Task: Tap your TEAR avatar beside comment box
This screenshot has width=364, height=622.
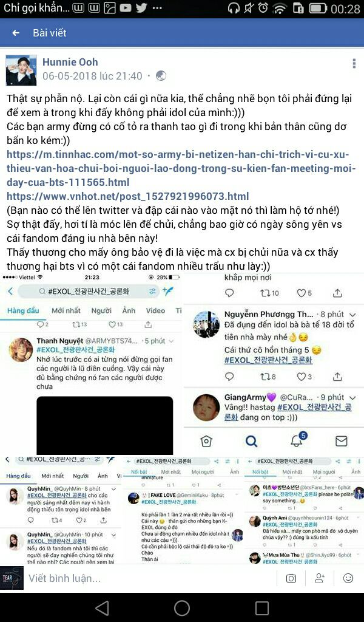Action: [x=12, y=578]
